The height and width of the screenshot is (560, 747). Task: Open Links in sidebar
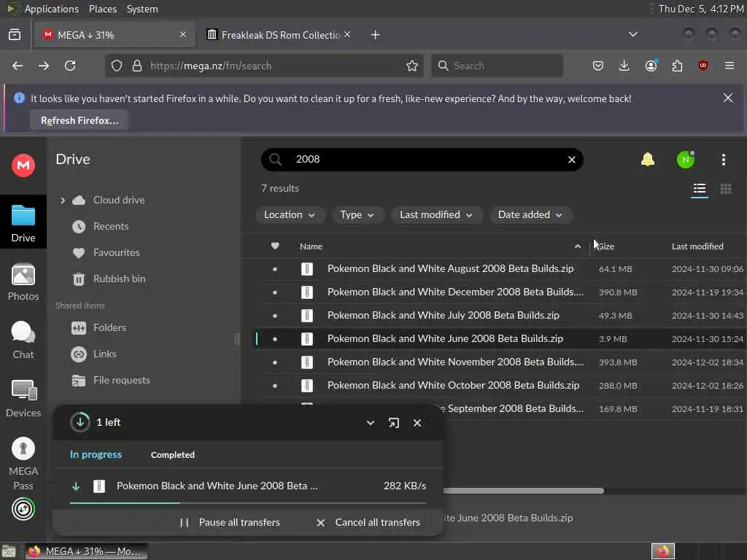click(104, 354)
